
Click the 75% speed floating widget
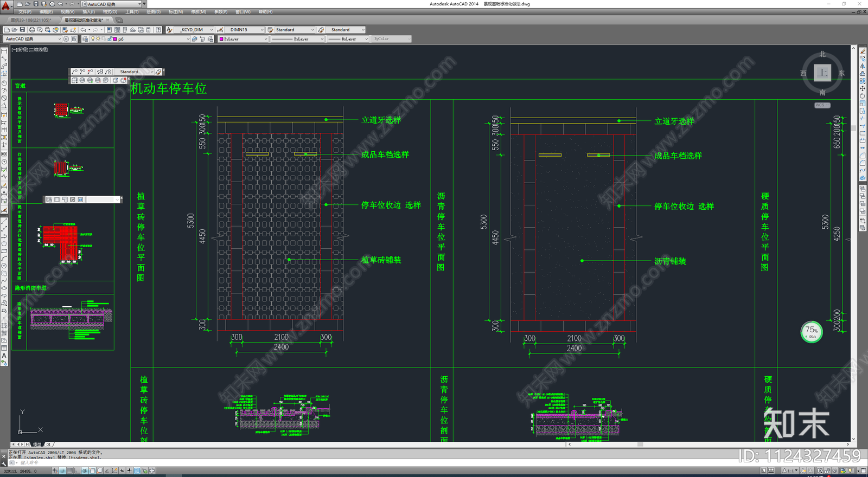tap(812, 332)
